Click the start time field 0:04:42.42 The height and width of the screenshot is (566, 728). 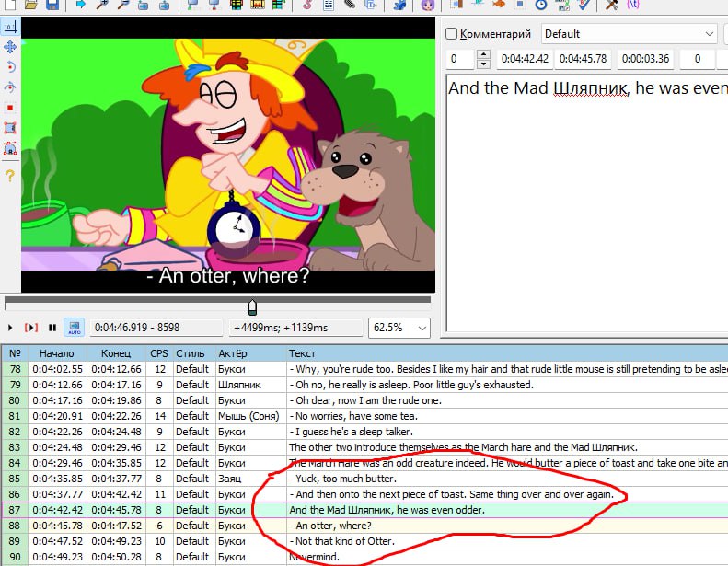525,59
